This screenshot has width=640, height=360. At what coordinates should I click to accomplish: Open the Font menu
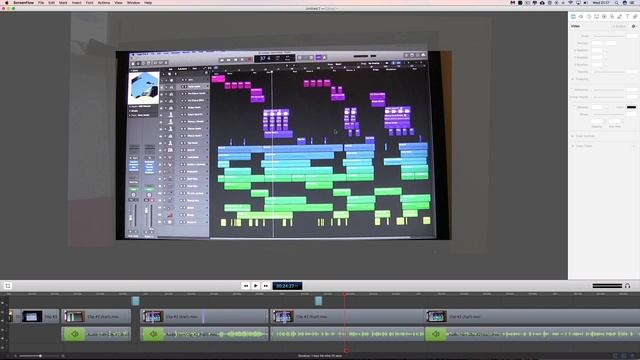(89, 3)
